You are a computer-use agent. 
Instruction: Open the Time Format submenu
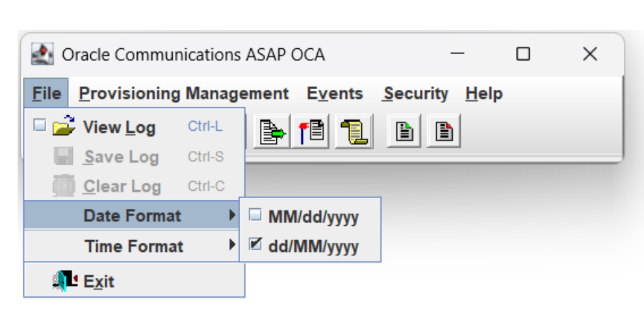131,245
